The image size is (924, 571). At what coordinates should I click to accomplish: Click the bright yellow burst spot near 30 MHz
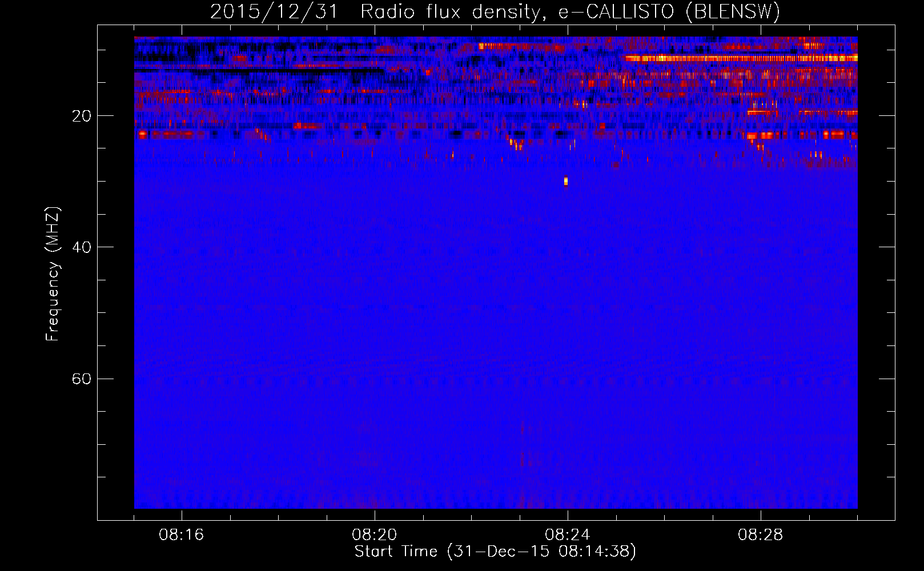click(566, 182)
